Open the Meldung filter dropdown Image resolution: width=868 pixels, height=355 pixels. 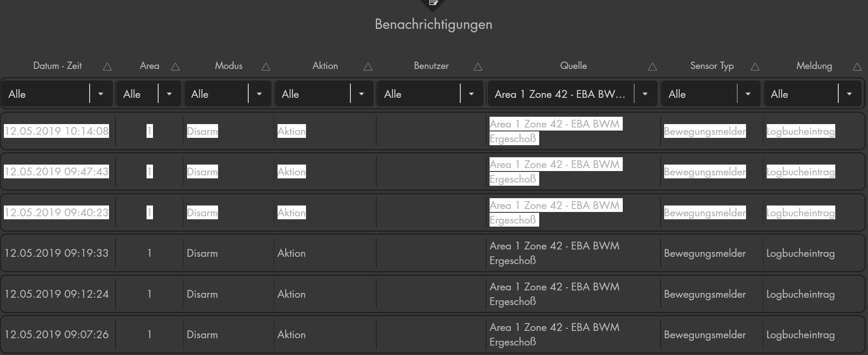point(849,94)
